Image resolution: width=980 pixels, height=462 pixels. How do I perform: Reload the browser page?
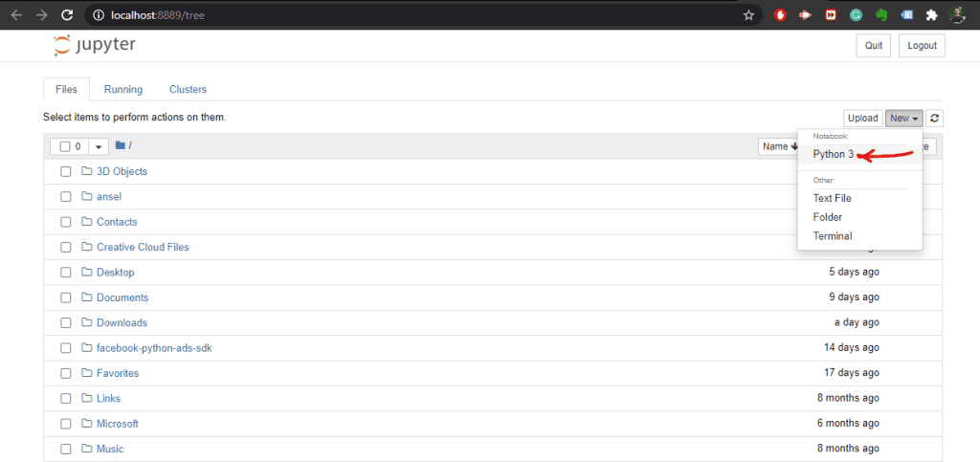(68, 15)
